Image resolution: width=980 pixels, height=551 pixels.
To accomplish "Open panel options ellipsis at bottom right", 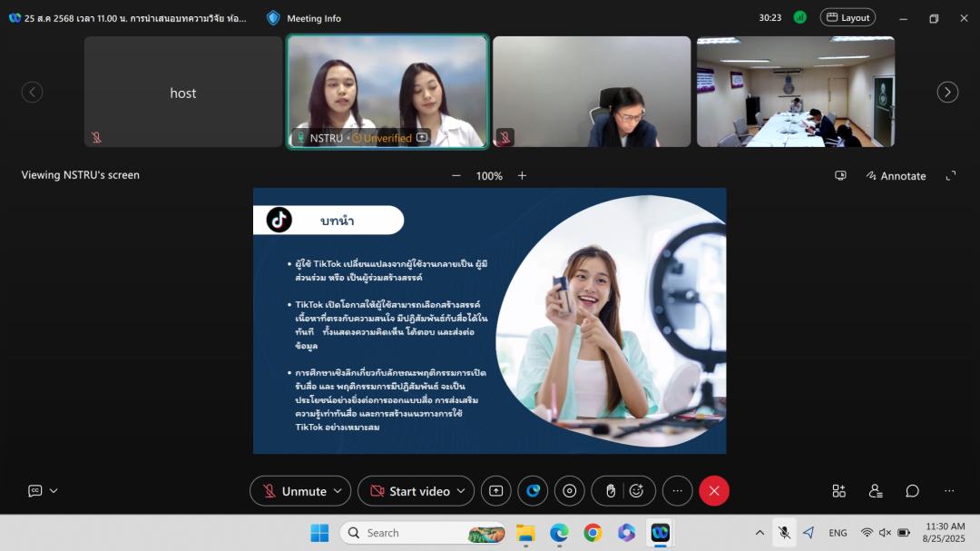I will [949, 491].
